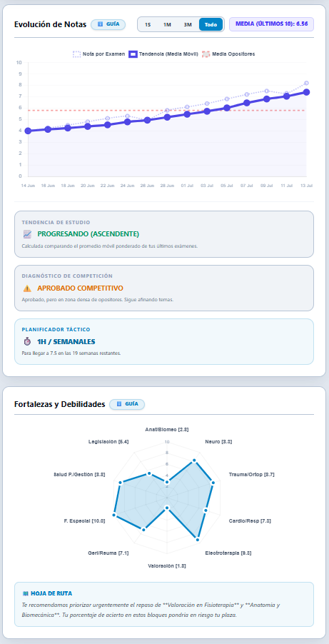The height and width of the screenshot is (644, 329).
Task: Toggle the Tendencia (Media Móvil) legend entry
Action: [x=163, y=54]
